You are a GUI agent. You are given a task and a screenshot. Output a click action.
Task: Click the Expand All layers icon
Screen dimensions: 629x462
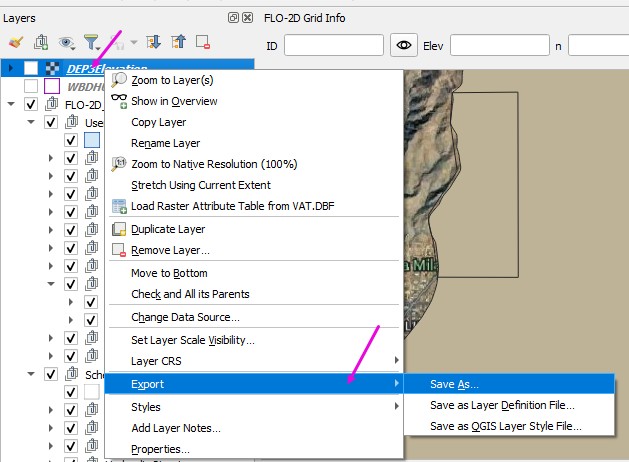(154, 42)
